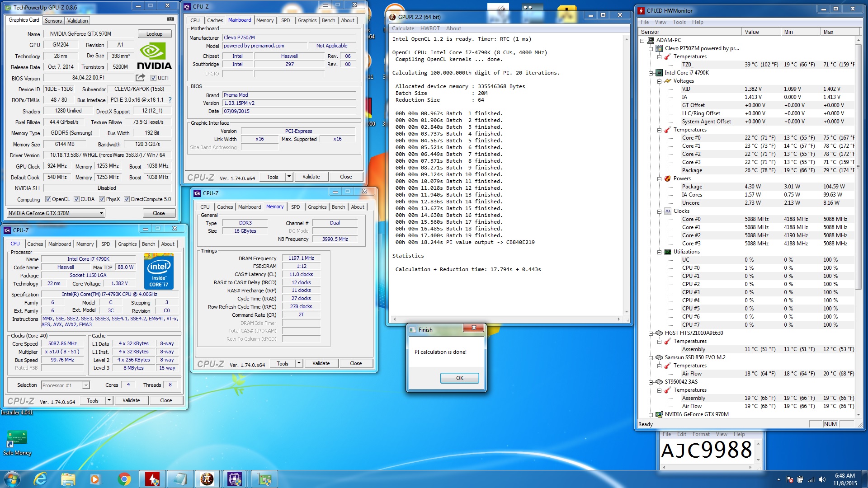Click the Clocks waveform icon in HWMonitor
The height and width of the screenshot is (488, 868).
click(x=667, y=211)
